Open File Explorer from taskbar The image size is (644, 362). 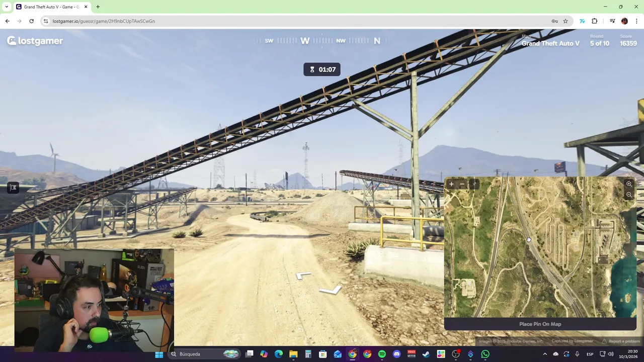293,354
